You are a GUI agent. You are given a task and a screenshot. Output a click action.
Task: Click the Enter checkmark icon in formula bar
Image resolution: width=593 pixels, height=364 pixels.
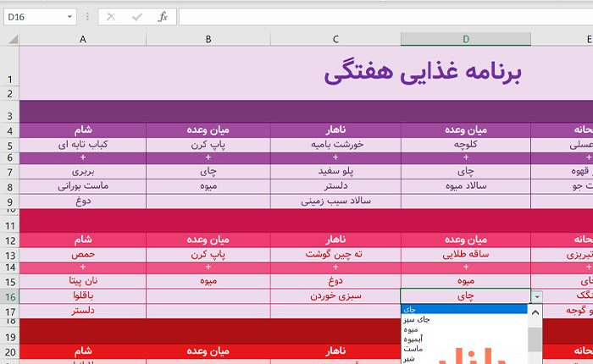(x=137, y=17)
